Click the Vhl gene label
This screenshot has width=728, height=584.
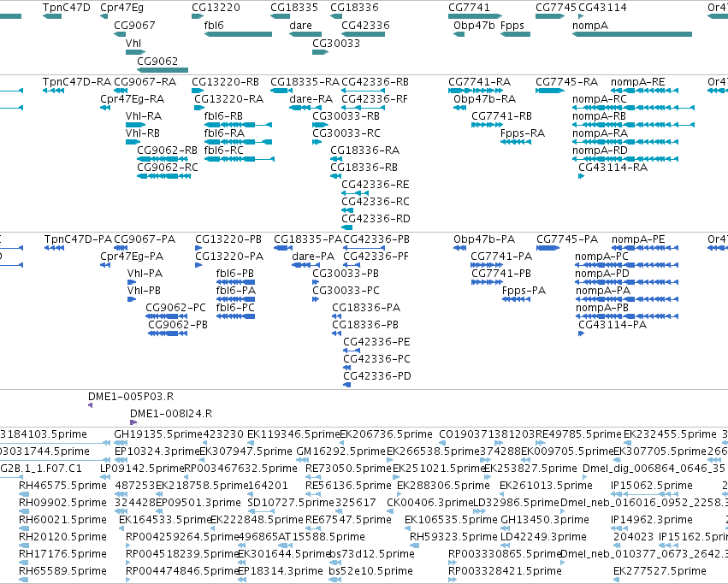pos(133,43)
